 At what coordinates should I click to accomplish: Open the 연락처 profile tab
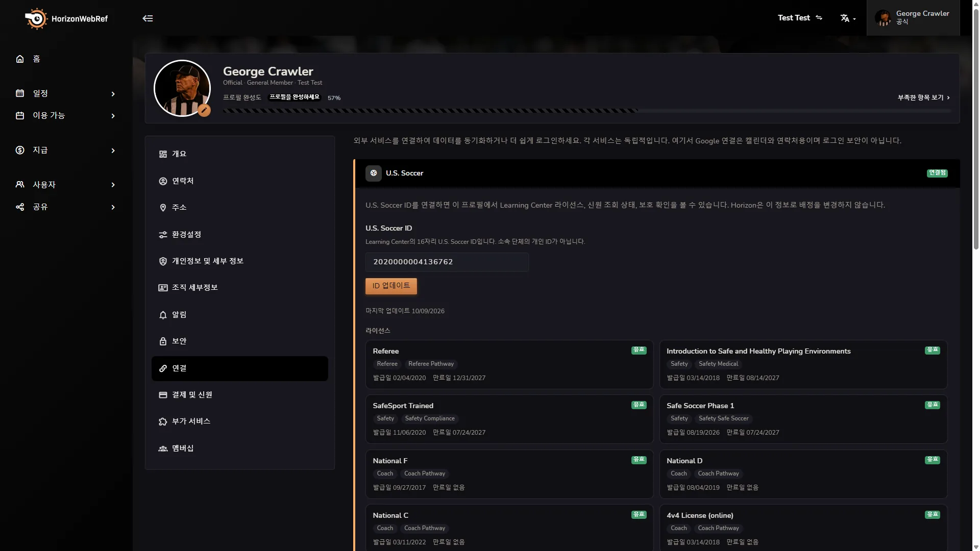point(240,181)
